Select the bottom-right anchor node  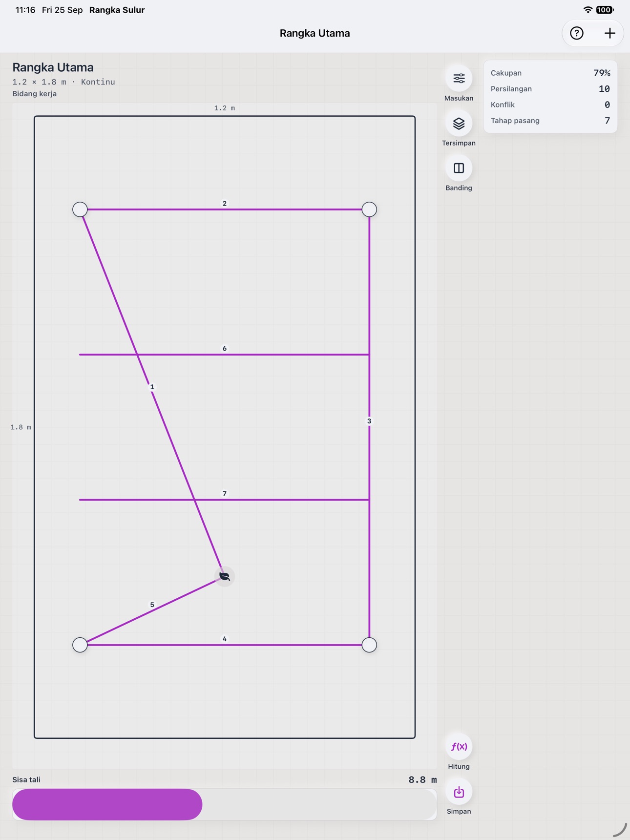click(369, 645)
